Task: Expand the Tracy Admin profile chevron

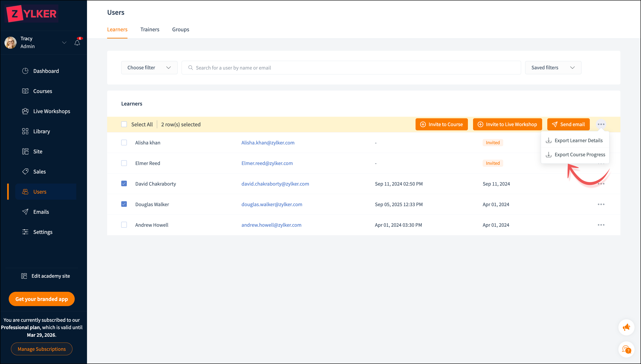Action: click(64, 42)
